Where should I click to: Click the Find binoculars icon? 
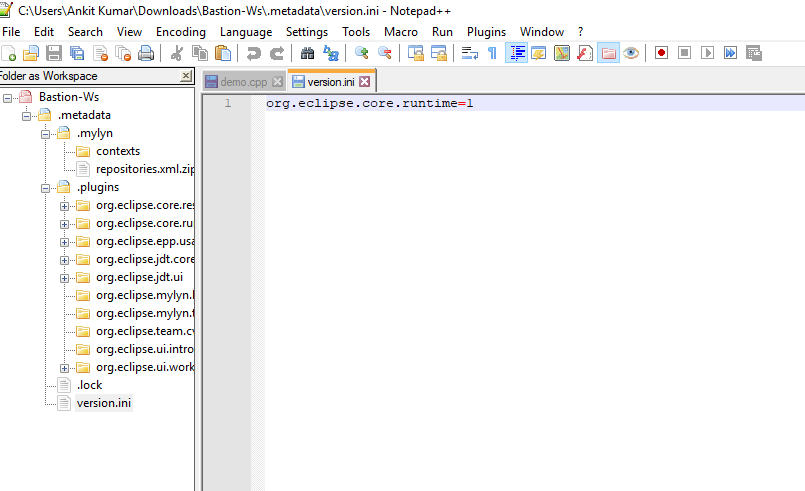307,53
